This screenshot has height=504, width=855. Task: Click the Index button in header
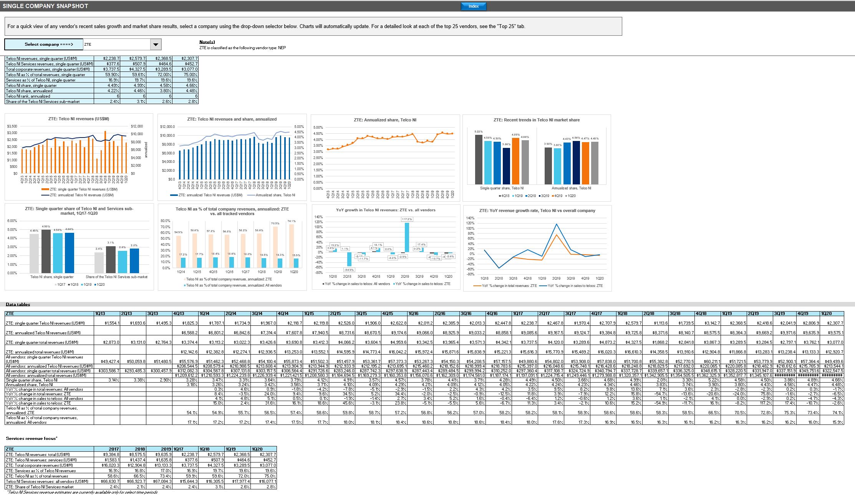pyautogui.click(x=473, y=6)
